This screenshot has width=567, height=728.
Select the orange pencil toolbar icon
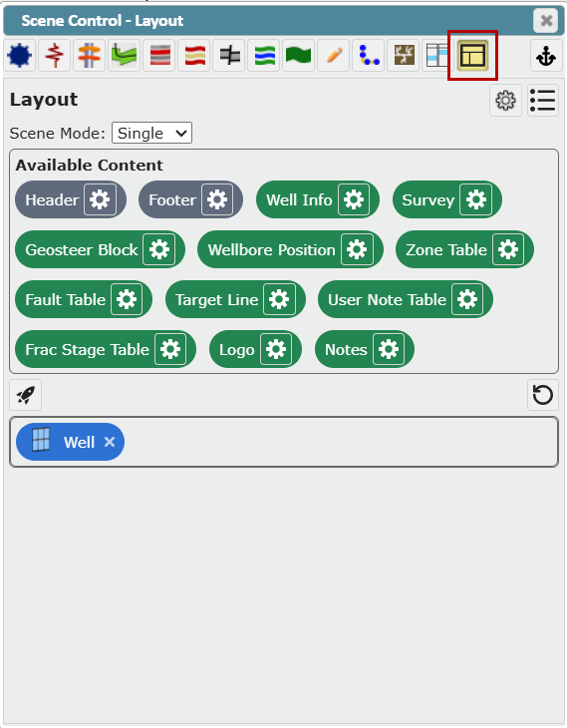pyautogui.click(x=334, y=55)
